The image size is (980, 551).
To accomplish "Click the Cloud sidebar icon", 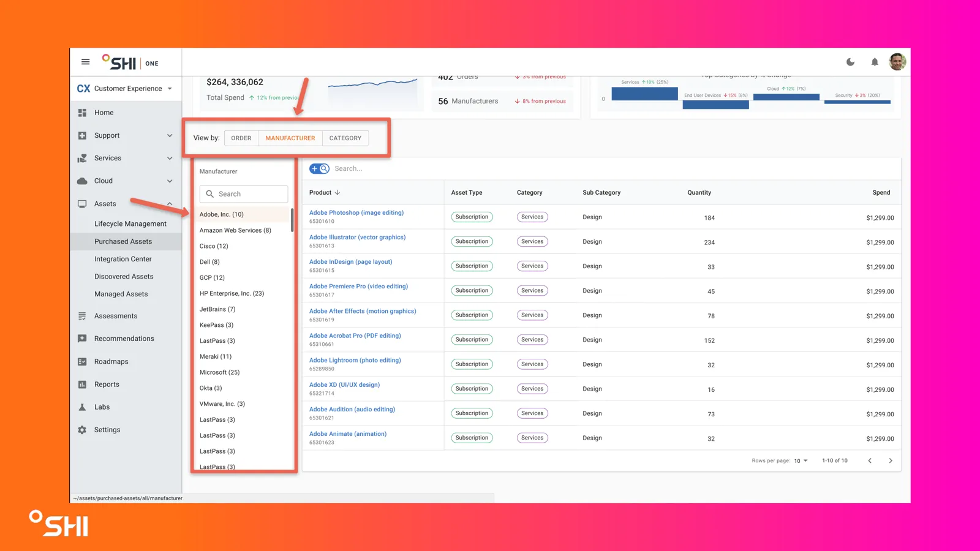I will tap(82, 181).
